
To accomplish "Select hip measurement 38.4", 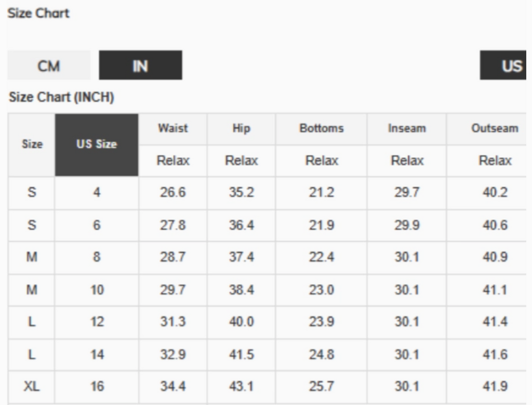I will click(242, 290).
